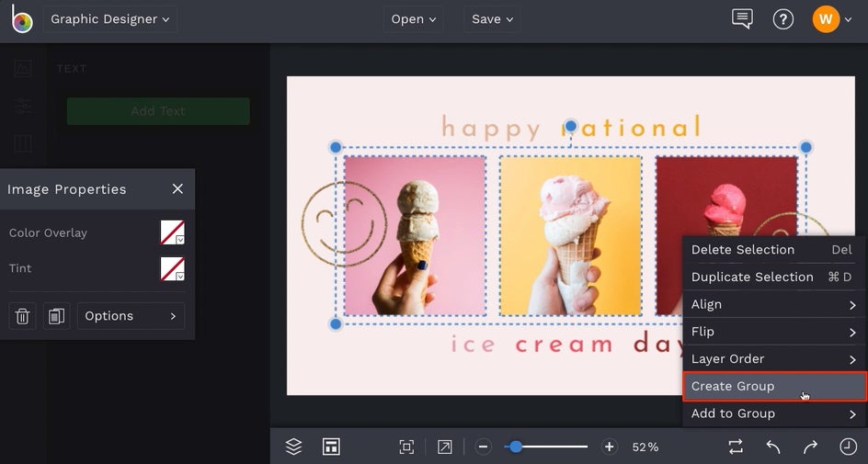
Task: Click the BeFunky logo icon
Action: tap(21, 19)
